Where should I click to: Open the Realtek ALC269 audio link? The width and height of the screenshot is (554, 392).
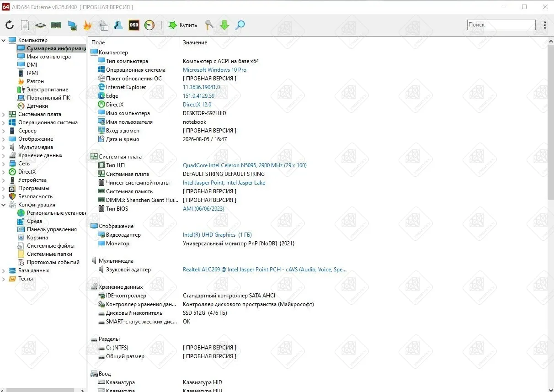[265, 270]
